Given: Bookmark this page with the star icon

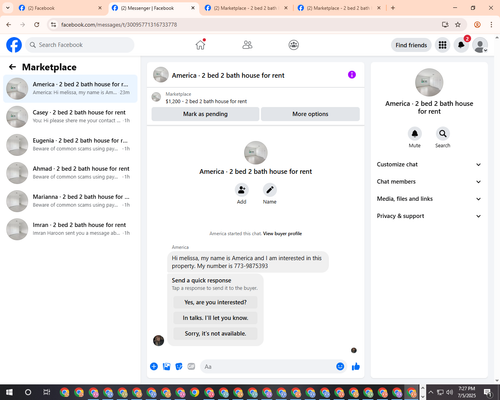Looking at the screenshot, I should point(458,25).
